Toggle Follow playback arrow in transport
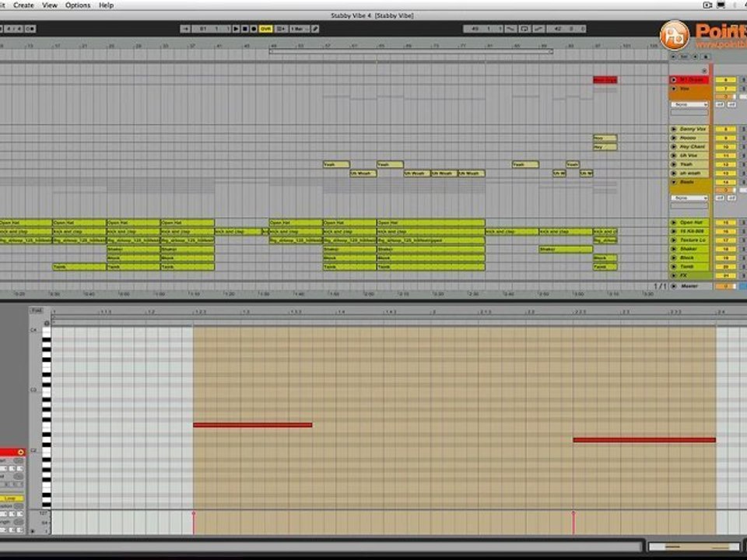Screen dimensions: 747x560 (x=185, y=29)
